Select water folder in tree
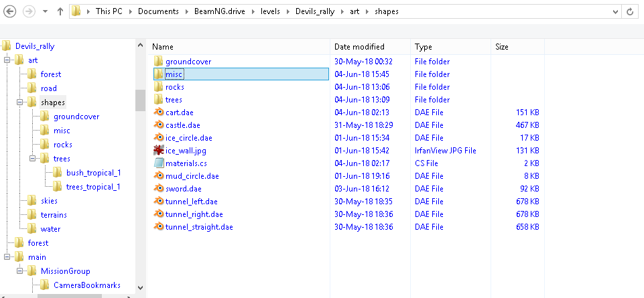 click(x=50, y=229)
